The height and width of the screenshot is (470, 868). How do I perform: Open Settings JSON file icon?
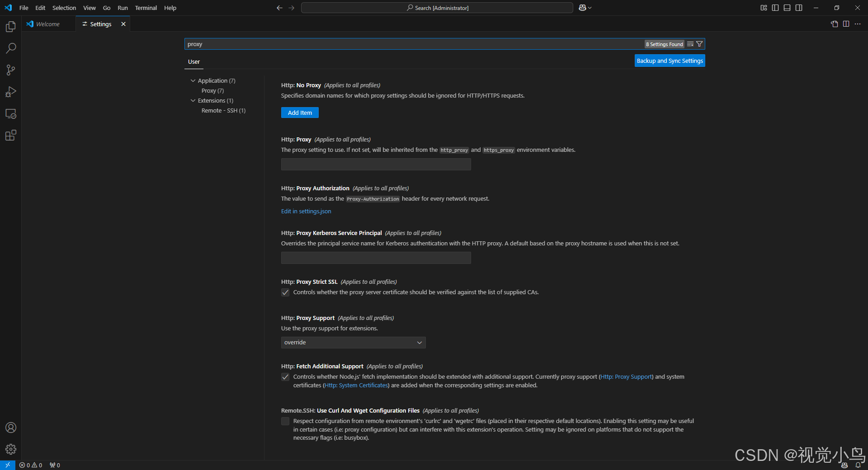[x=834, y=24]
